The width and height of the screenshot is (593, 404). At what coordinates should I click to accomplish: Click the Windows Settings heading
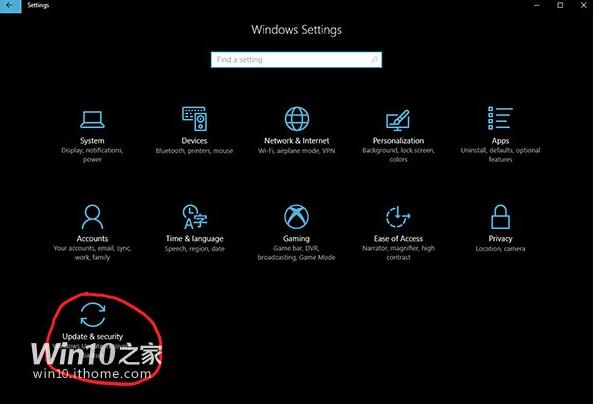click(x=296, y=30)
